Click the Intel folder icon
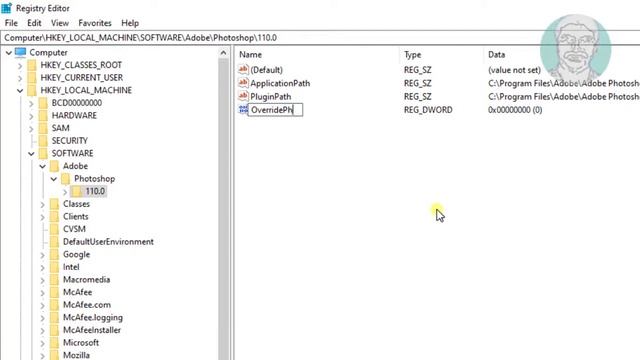Screen dimensions: 640x360 (54, 267)
